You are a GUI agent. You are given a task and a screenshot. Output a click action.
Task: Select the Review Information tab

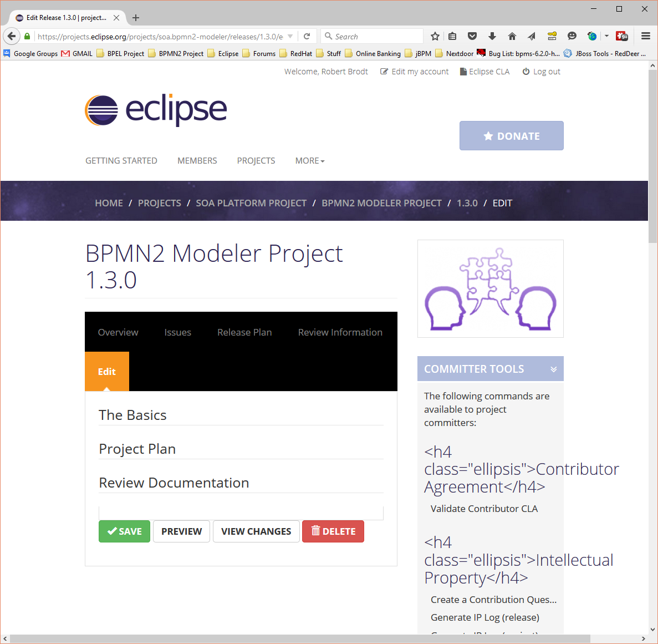340,332
